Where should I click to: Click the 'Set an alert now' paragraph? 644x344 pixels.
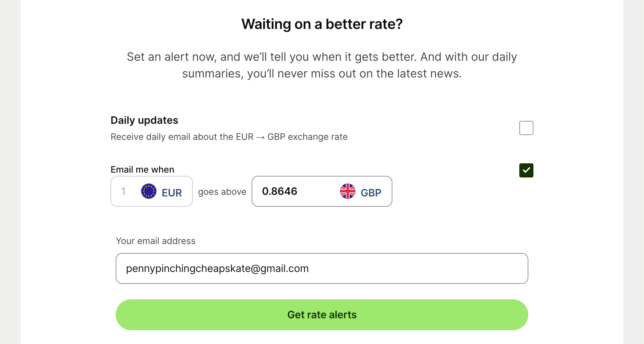[322, 65]
